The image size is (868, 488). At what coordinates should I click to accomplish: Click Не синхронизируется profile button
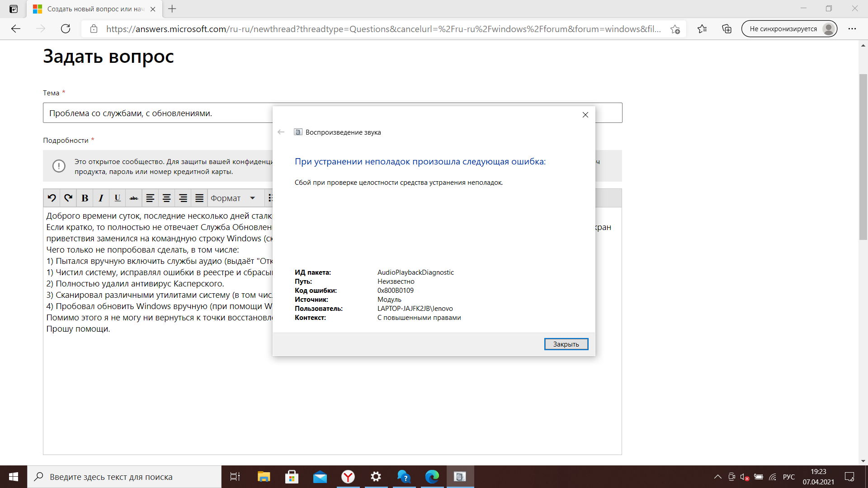coord(789,29)
